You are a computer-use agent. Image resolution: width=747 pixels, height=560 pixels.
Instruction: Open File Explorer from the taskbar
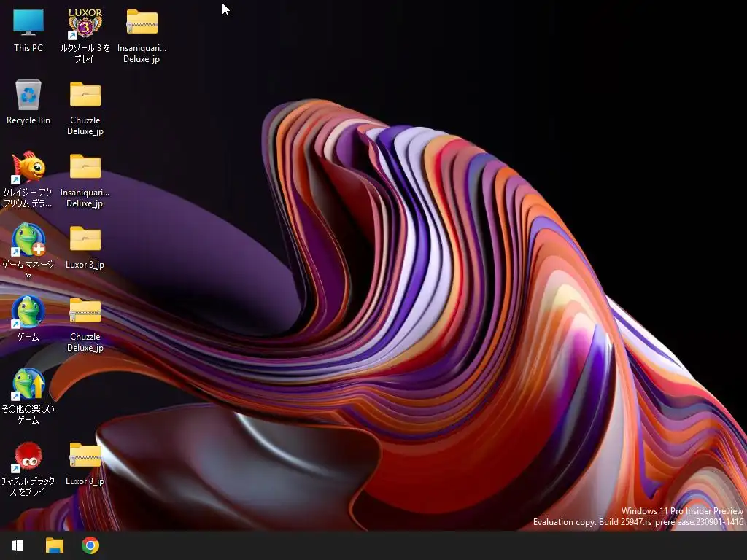click(x=54, y=545)
